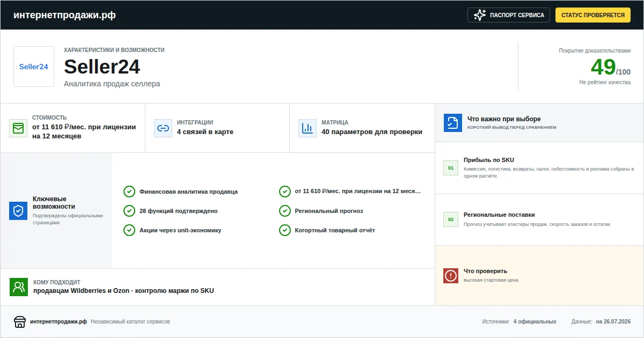
Task: Click the Подтверждены официальными страницами caption
Action: click(68, 219)
